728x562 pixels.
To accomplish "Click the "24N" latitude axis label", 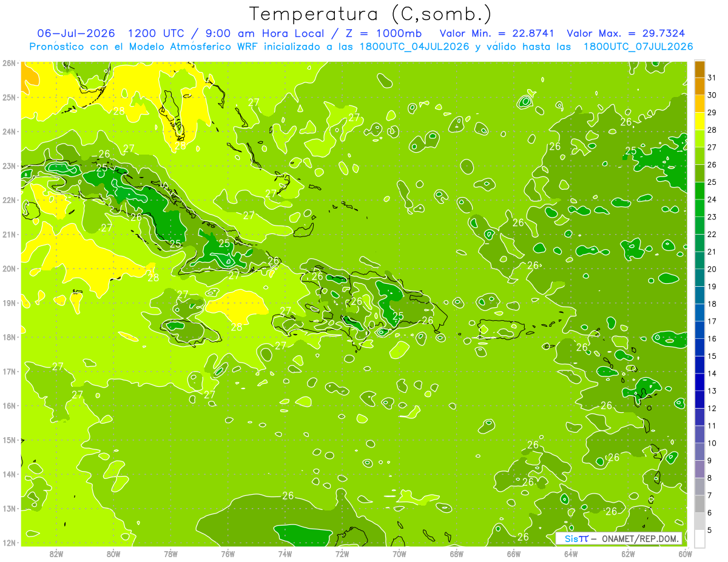I will (9, 132).
